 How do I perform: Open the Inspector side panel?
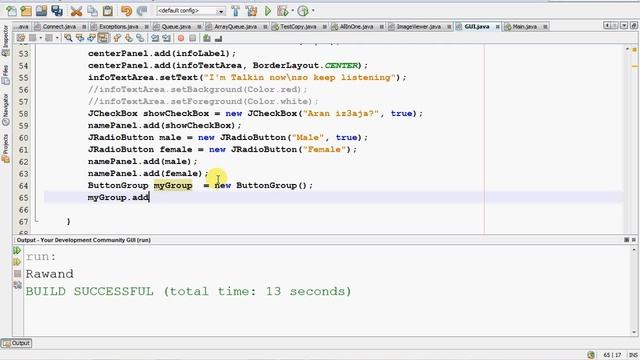(5, 40)
